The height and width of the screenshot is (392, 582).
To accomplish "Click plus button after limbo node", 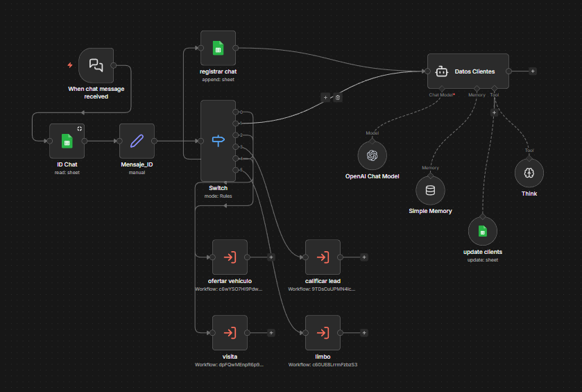I will point(364,332).
